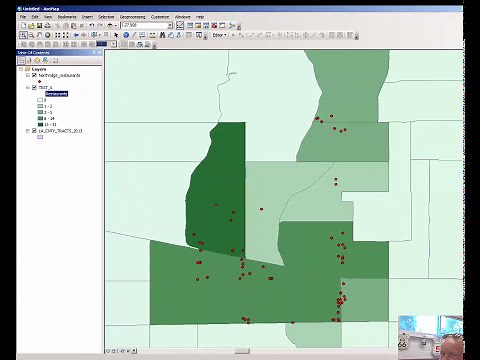Image resolution: width=480 pixels, height=360 pixels.
Task: Open the Customize menu
Action: point(160,17)
